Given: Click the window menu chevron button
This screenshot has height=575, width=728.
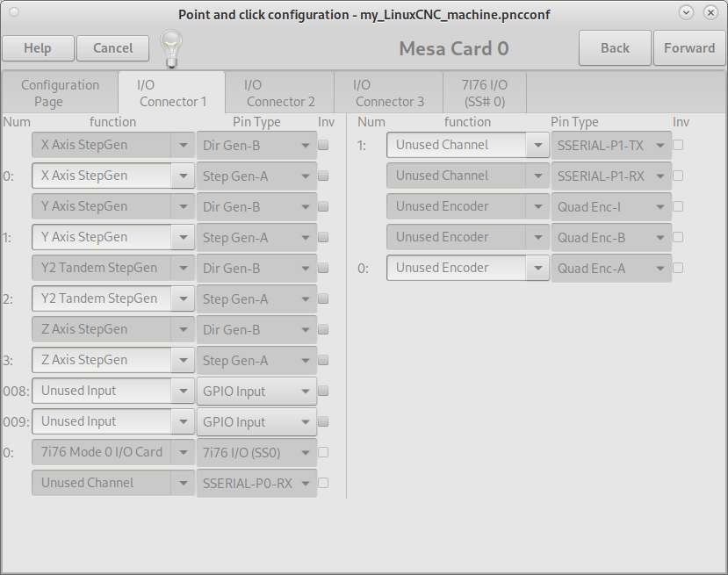Looking at the screenshot, I should coord(686,12).
